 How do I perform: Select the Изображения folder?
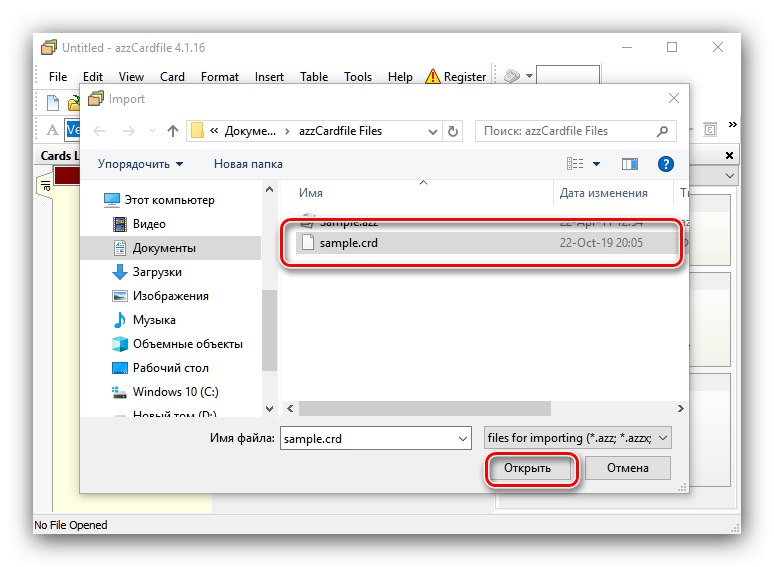click(161, 296)
